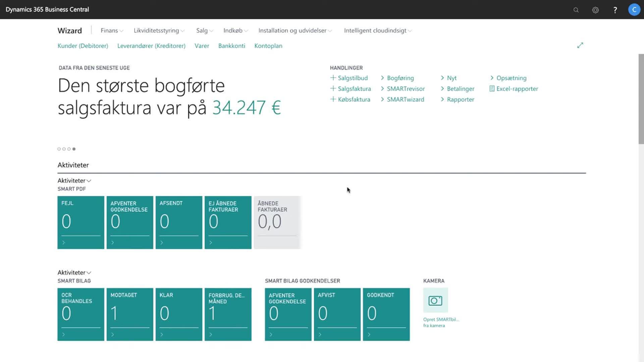Open Aktiviteter dropdown above Smart PDF
Screen dimensions: 644x362
(x=74, y=181)
